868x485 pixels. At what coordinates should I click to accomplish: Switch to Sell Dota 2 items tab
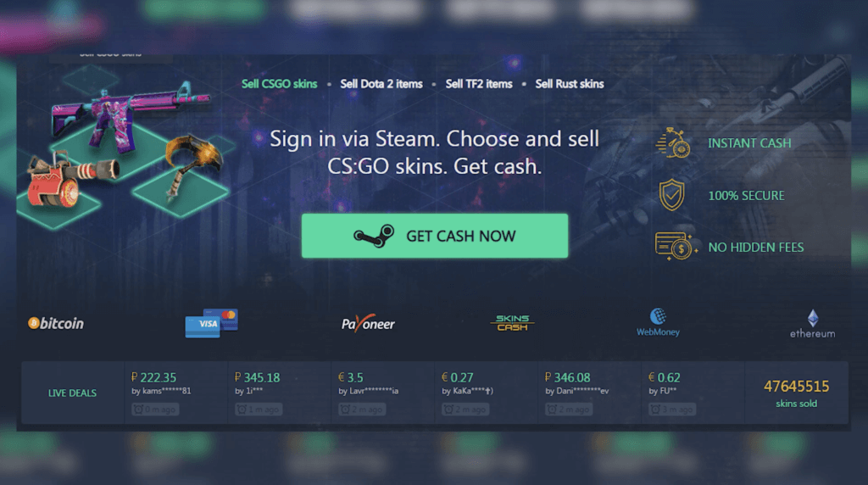381,84
